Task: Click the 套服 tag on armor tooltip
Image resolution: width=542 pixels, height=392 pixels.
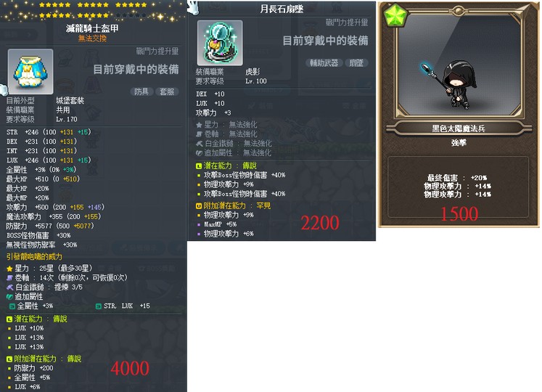Action: [167, 91]
